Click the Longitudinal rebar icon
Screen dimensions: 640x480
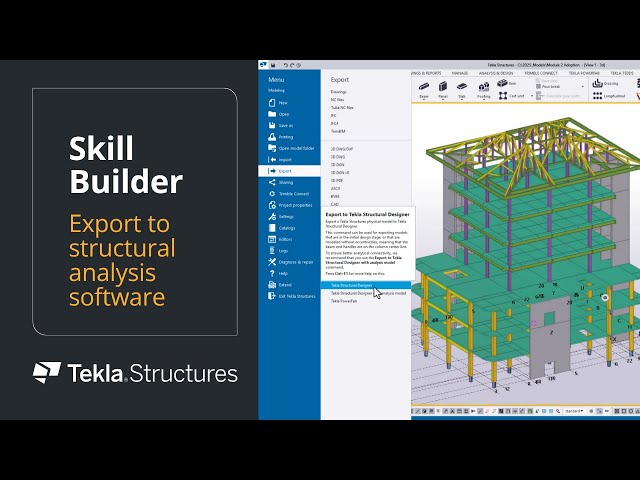click(598, 96)
